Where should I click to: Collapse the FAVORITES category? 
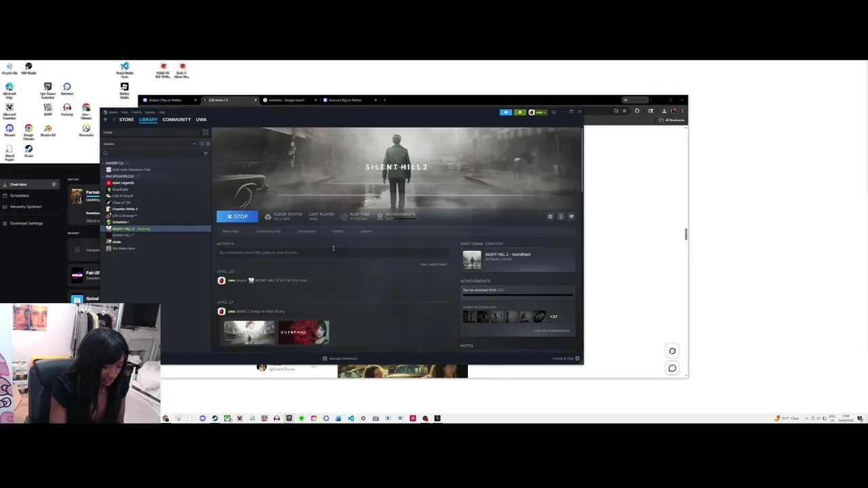pos(103,163)
